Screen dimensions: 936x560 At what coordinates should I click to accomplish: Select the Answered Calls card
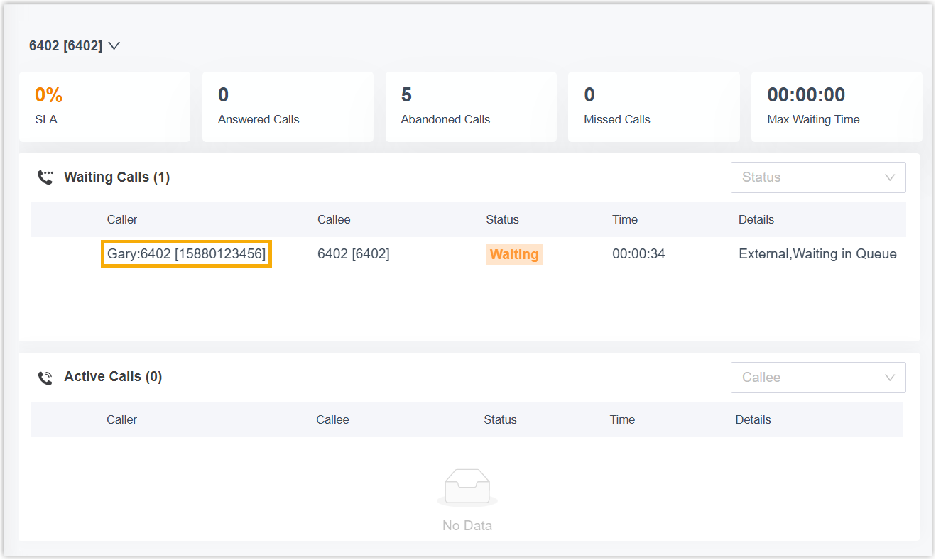288,106
